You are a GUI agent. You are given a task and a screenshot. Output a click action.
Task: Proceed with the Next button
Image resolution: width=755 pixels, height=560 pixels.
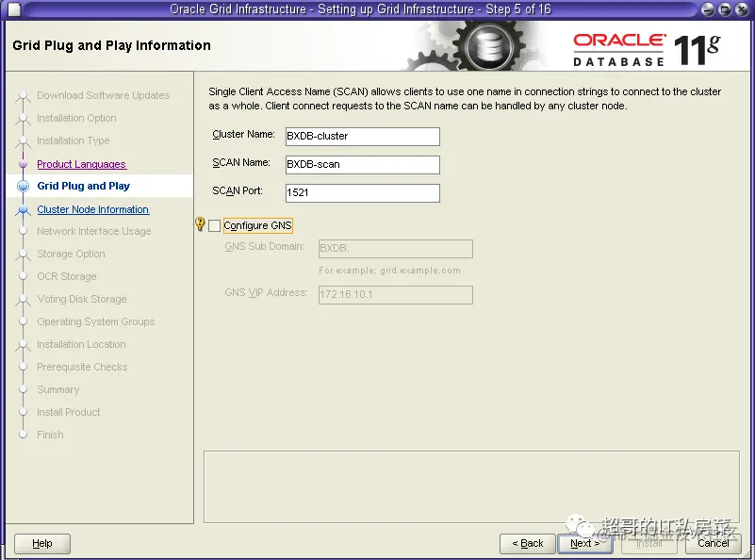pos(584,544)
